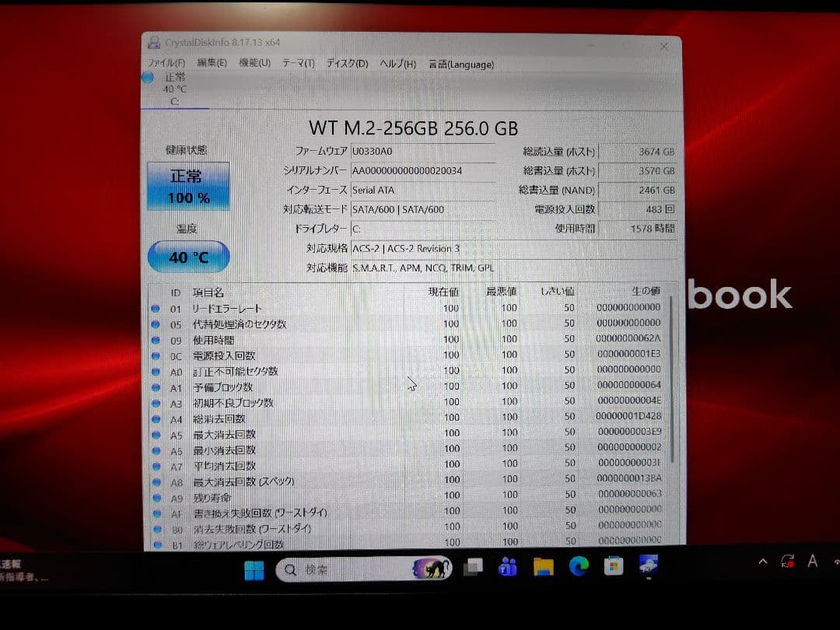Click the blue status dot for ID A4
The image size is (840, 630).
[156, 419]
